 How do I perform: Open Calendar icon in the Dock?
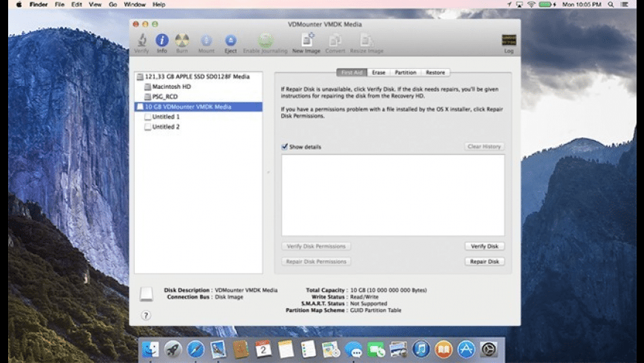[264, 350]
